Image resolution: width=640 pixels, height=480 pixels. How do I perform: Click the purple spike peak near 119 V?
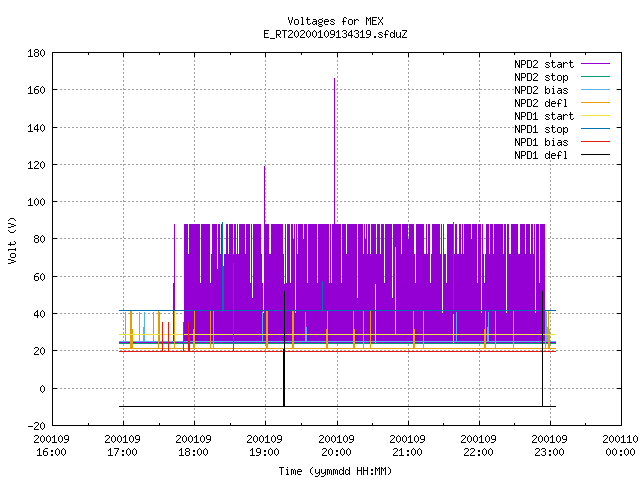pyautogui.click(x=264, y=167)
